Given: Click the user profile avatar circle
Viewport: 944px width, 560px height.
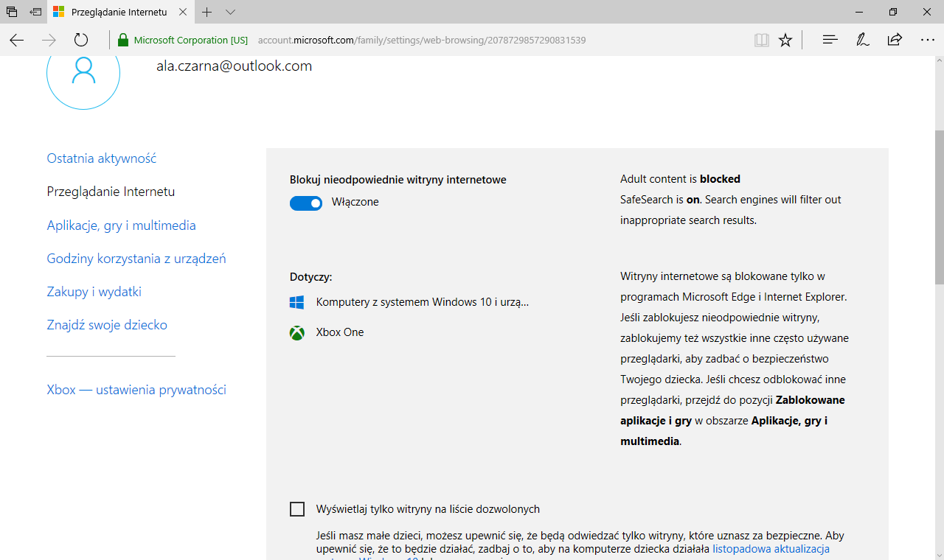Looking at the screenshot, I should click(x=83, y=72).
